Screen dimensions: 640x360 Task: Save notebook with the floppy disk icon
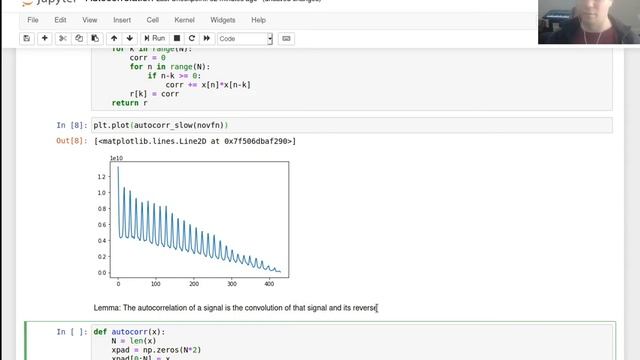tap(27, 38)
